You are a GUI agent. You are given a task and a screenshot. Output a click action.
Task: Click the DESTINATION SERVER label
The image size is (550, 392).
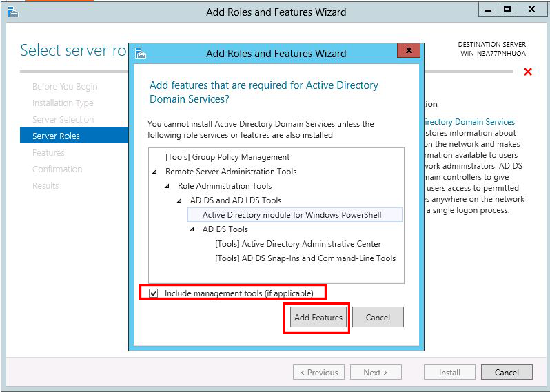(492, 45)
